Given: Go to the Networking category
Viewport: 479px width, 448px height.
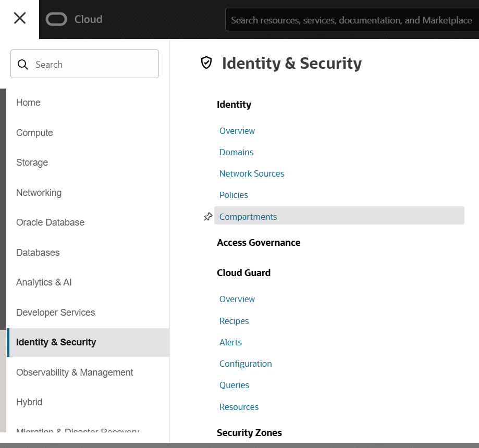Looking at the screenshot, I should 39,193.
